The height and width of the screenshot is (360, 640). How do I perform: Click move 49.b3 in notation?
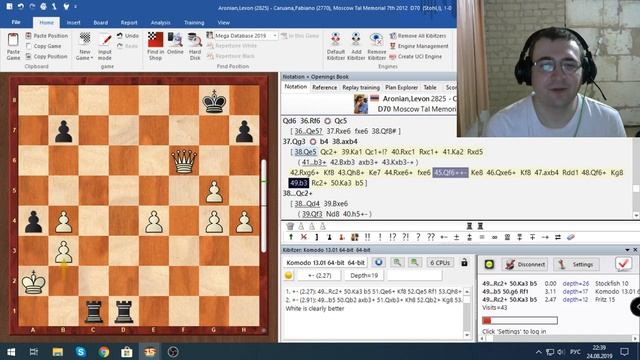298,183
